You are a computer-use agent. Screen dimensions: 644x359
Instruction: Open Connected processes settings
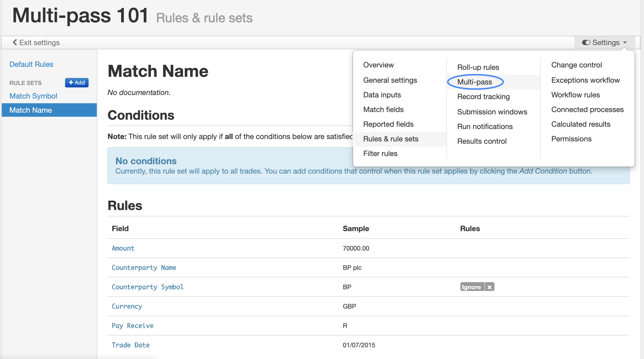587,109
